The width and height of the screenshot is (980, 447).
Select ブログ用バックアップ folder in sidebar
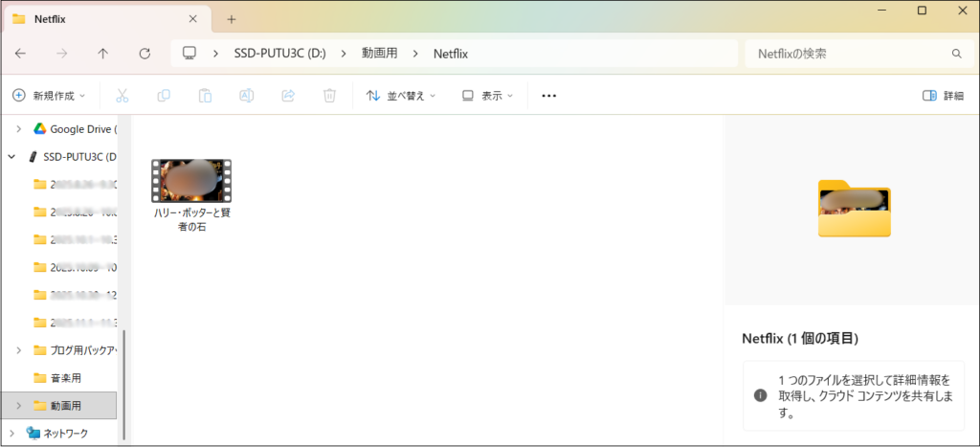pyautogui.click(x=76, y=350)
